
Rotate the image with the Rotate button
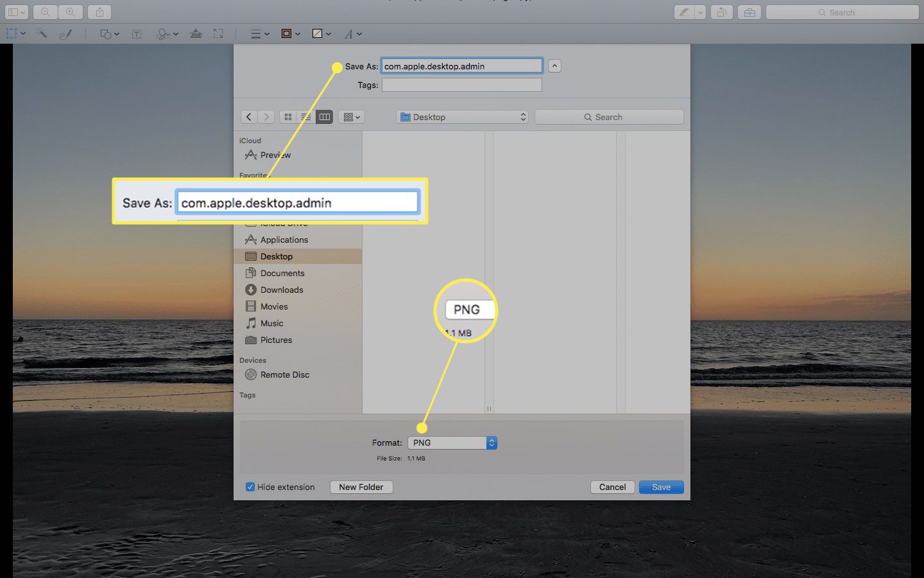722,12
